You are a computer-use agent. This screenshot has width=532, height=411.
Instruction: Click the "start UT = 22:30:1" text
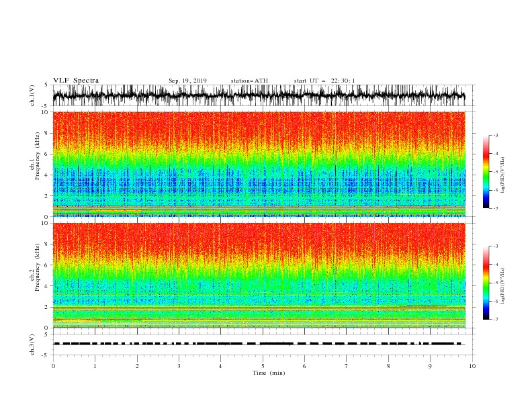(324, 81)
